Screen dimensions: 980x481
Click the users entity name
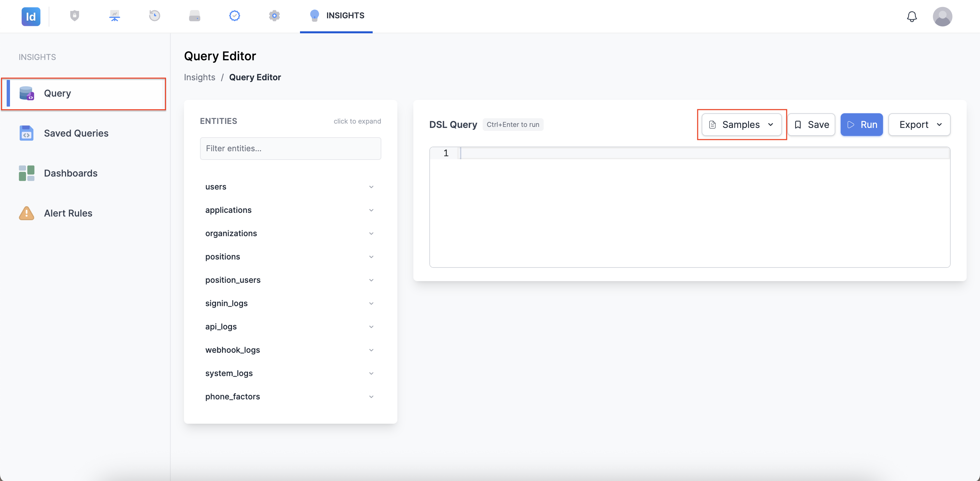[x=216, y=187]
